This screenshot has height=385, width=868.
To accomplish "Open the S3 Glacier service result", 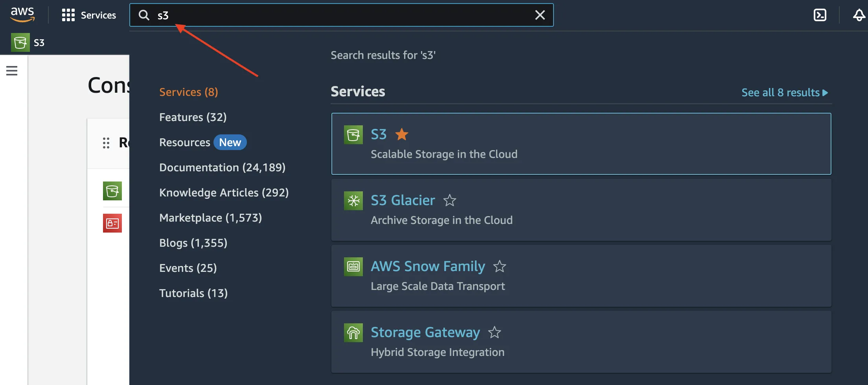I will click(403, 200).
